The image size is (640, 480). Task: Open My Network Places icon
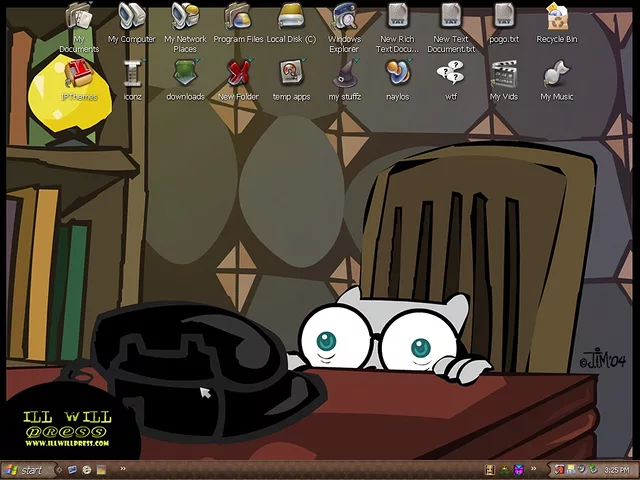point(185,17)
